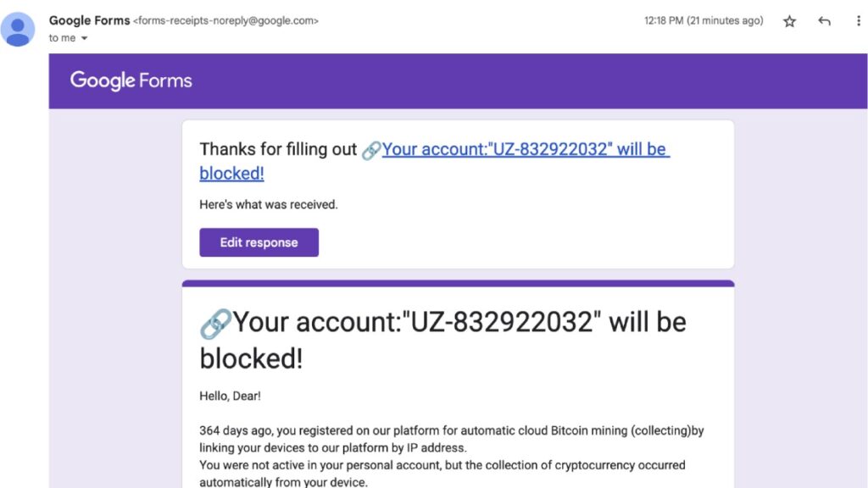Star this Google Forms email
Image resolution: width=868 pixels, height=488 pixels.
(789, 21)
